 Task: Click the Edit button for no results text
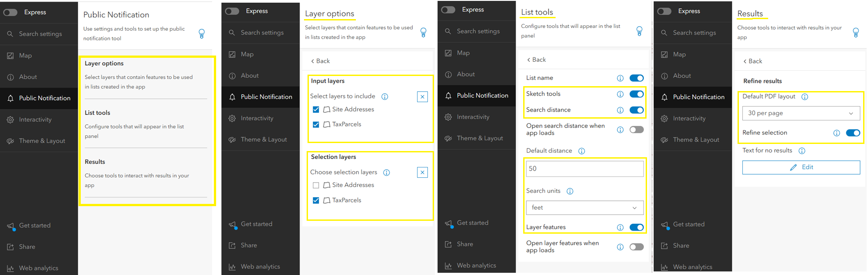tap(801, 167)
